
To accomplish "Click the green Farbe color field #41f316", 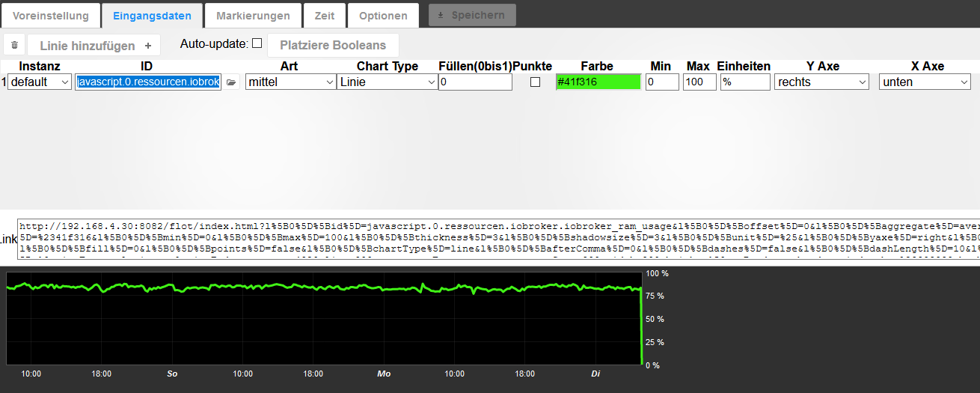I will (598, 82).
